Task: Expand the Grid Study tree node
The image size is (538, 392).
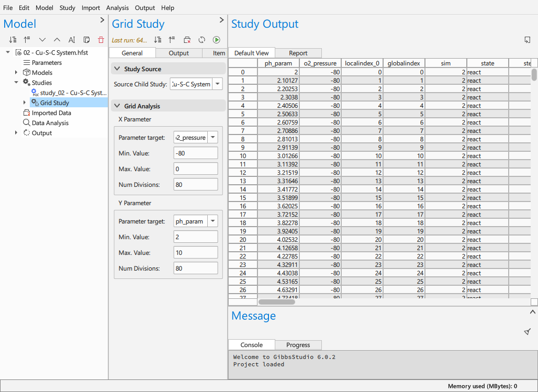Action: [25, 102]
